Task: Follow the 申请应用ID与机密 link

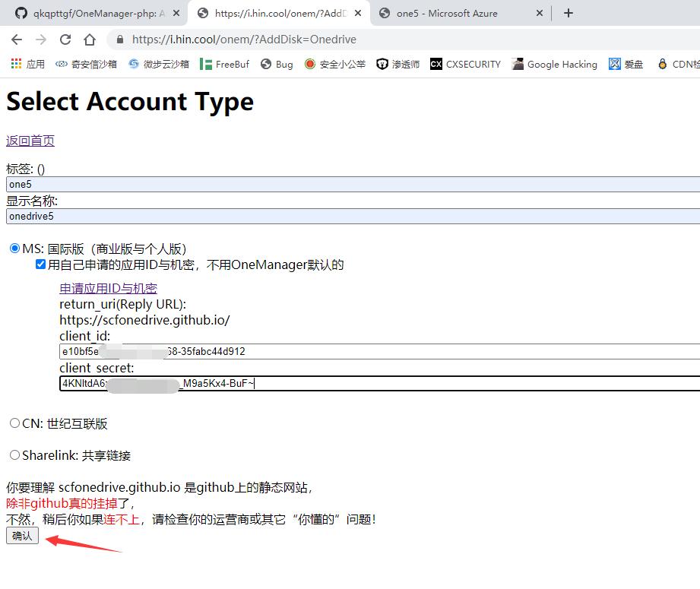Action: pyautogui.click(x=108, y=288)
